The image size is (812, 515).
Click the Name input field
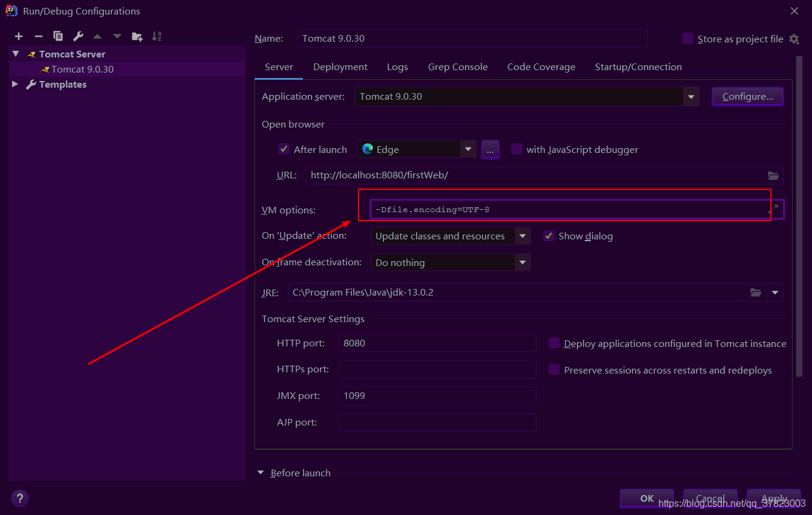click(x=473, y=39)
